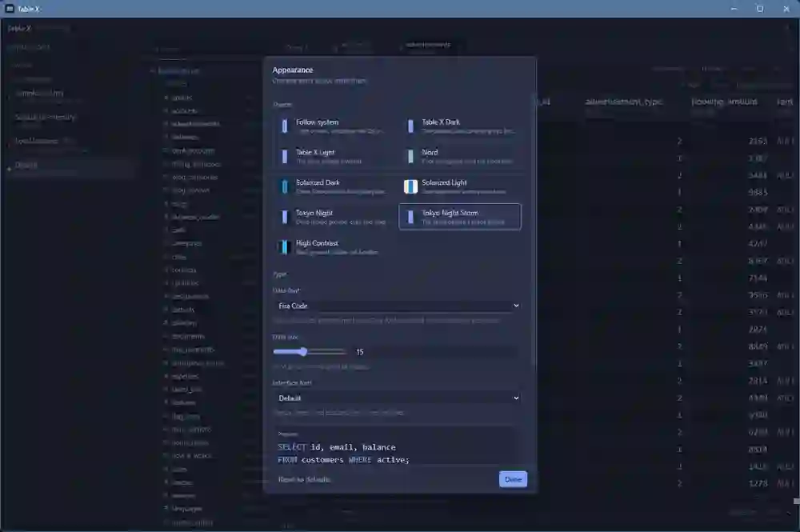800x532 pixels.
Task: Click the Tokyo Night Storm swatch icon
Action: (410, 217)
